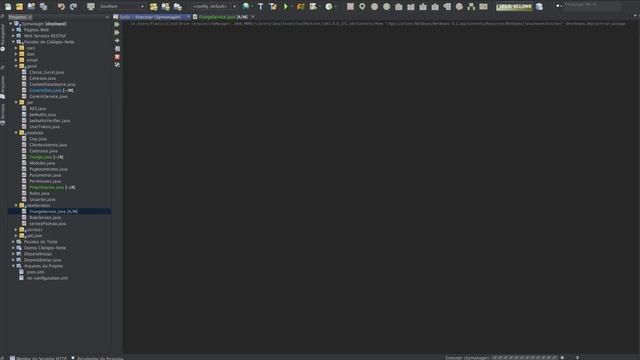Click the garbage collection icon beside memory bar
Screen dimensions: 640x360
pyautogui.click(x=539, y=7)
